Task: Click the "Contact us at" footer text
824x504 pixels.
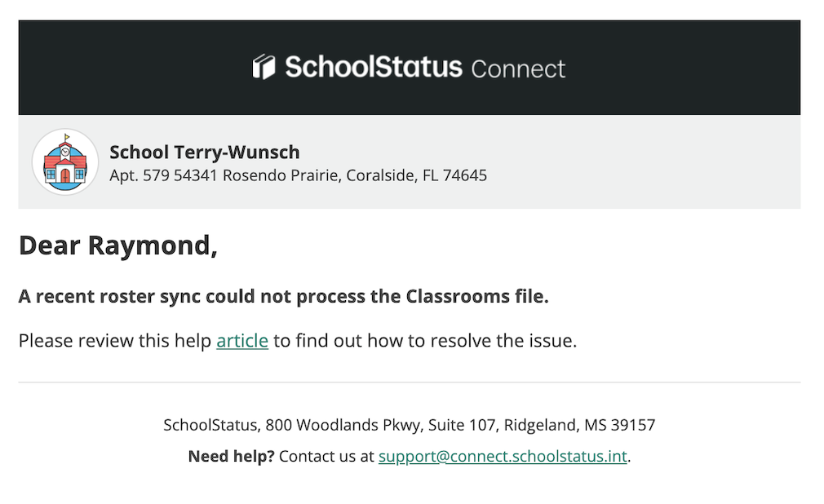Action: click(326, 457)
